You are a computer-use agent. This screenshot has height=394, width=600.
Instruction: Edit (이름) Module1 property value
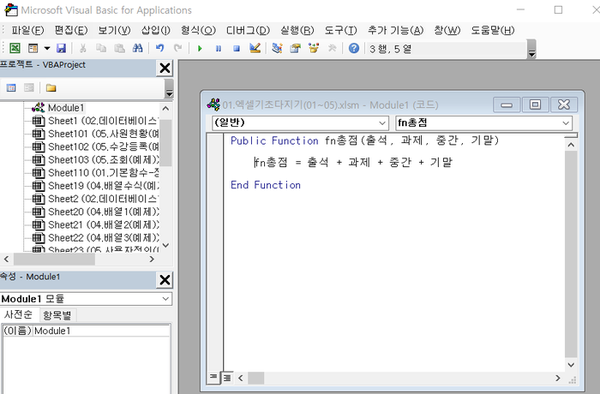pyautogui.click(x=101, y=331)
